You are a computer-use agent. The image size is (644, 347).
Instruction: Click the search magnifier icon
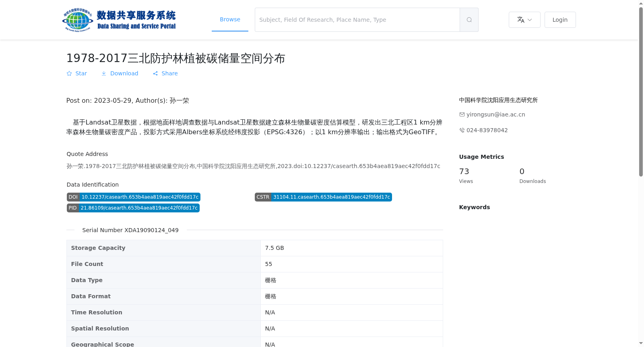469,20
